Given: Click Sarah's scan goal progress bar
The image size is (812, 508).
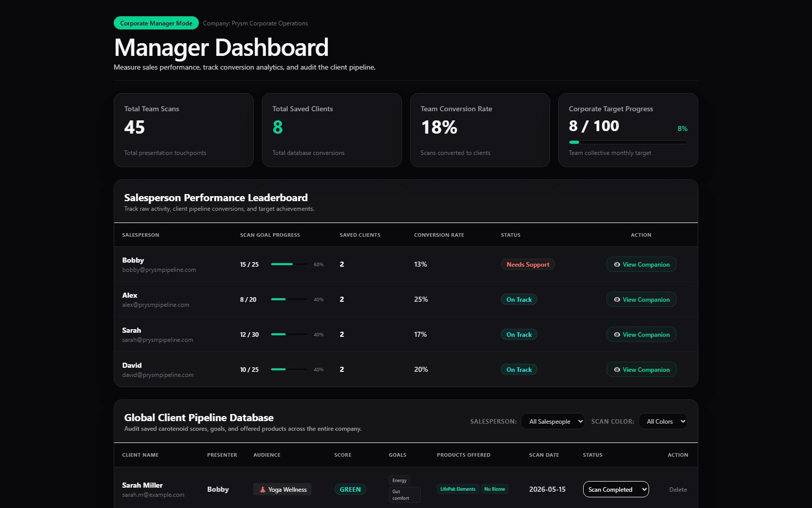Looking at the screenshot, I should 289,334.
